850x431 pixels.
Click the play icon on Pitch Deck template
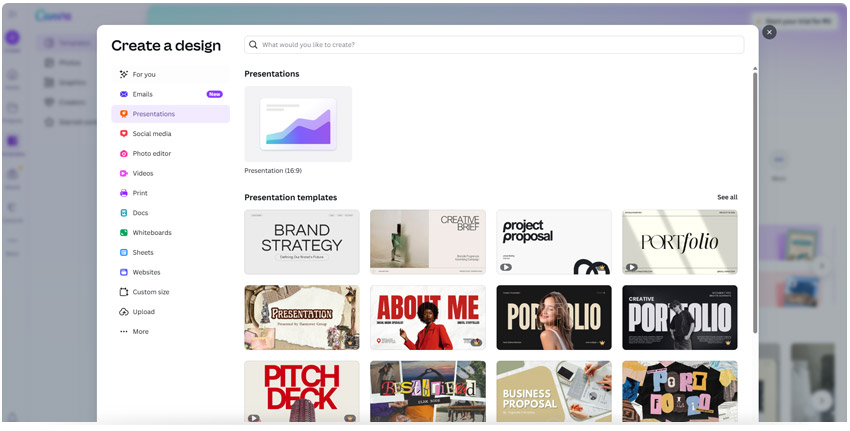point(254,418)
